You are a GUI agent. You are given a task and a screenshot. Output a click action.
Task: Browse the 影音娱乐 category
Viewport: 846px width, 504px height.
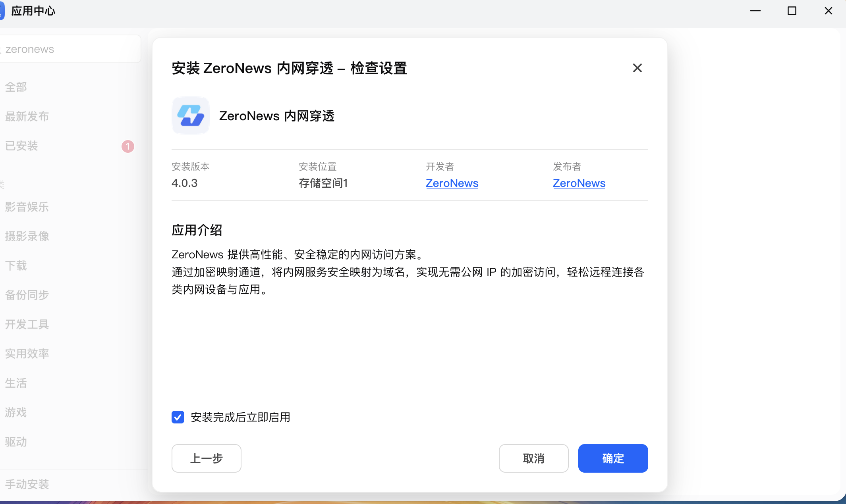pyautogui.click(x=27, y=207)
